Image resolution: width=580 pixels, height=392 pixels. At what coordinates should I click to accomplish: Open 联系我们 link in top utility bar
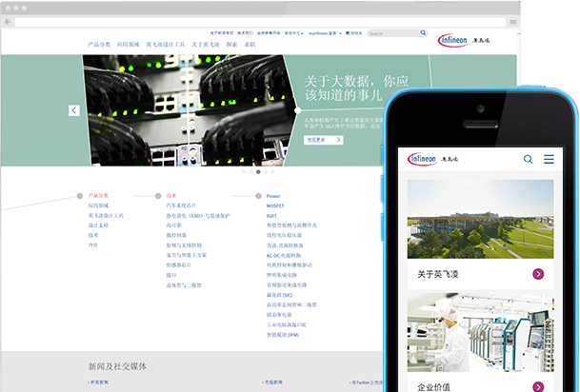click(x=246, y=33)
